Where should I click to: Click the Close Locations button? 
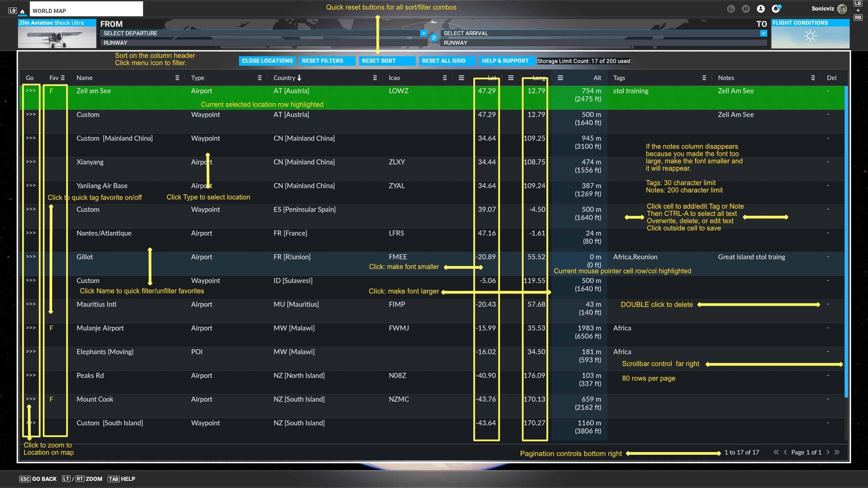(x=267, y=61)
